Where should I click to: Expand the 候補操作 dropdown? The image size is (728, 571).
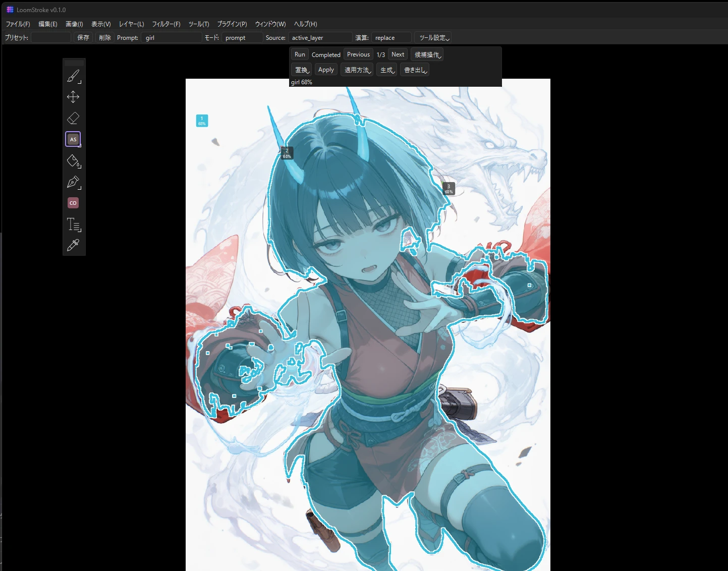[x=427, y=54]
